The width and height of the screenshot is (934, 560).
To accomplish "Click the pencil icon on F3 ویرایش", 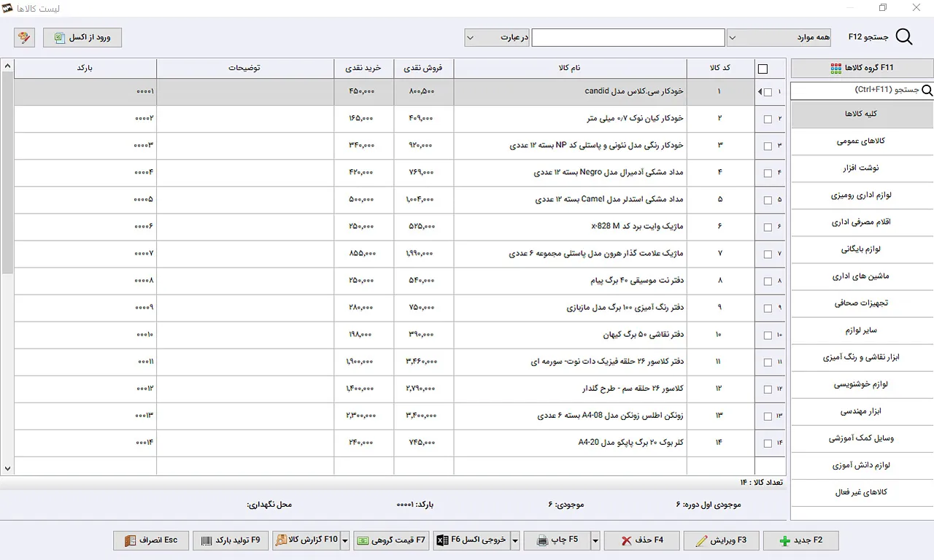I will (x=702, y=541).
